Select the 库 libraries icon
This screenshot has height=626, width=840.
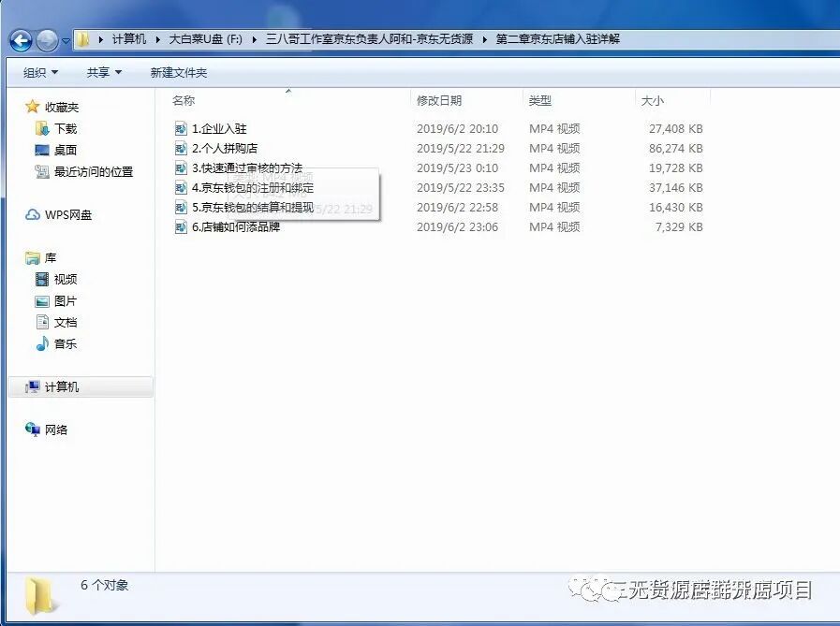(33, 258)
